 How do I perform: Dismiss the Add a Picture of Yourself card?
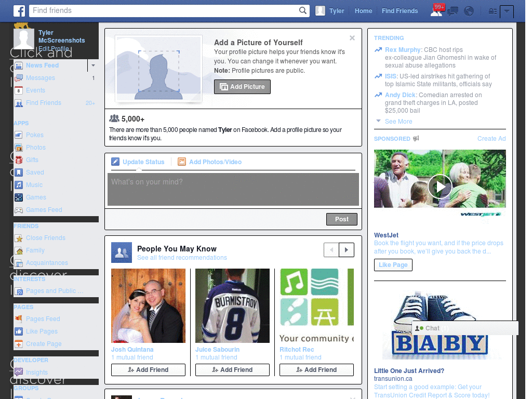352,38
